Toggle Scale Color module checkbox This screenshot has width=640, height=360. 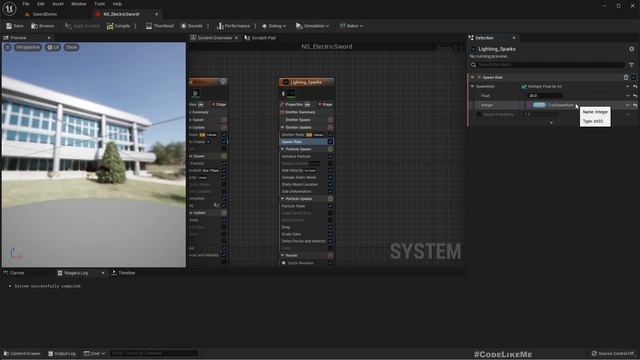(x=330, y=234)
